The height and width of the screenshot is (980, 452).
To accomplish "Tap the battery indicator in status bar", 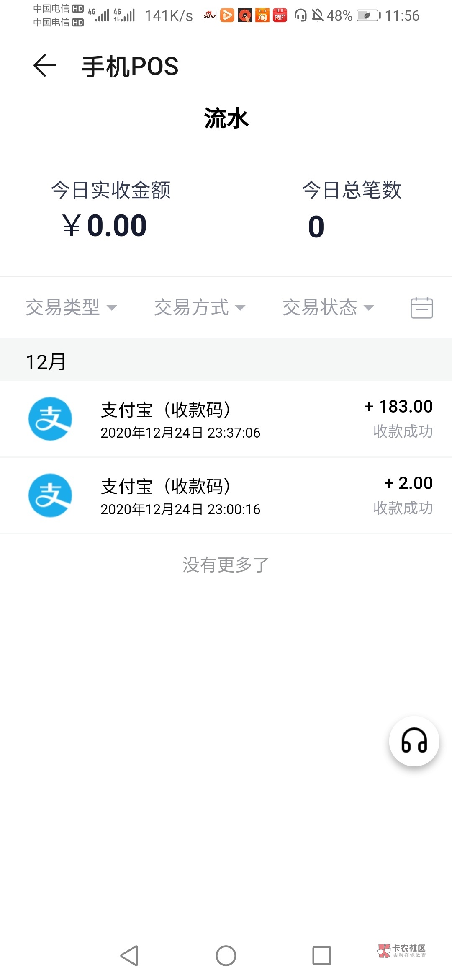I will pyautogui.click(x=368, y=16).
